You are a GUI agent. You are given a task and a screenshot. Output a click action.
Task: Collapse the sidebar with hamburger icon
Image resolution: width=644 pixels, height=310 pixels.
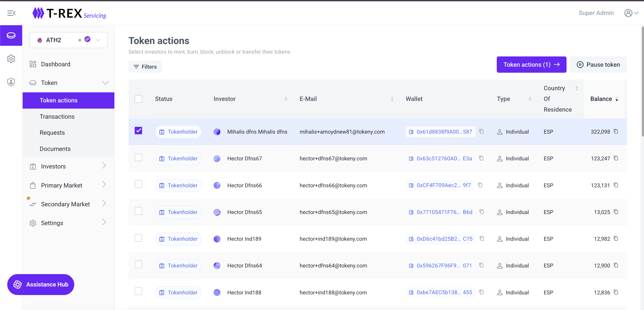(x=12, y=13)
